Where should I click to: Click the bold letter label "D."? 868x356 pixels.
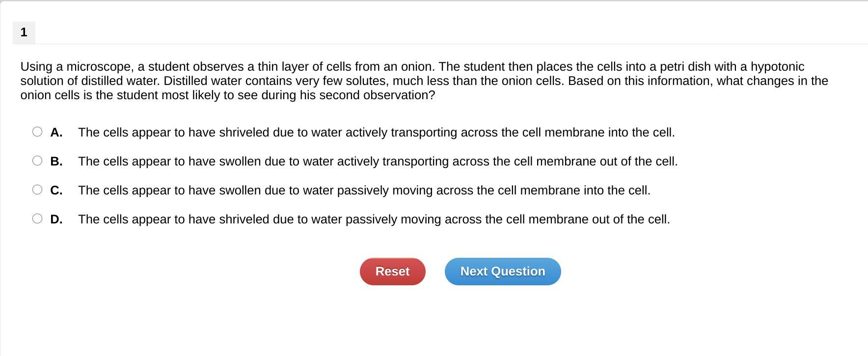[56, 219]
